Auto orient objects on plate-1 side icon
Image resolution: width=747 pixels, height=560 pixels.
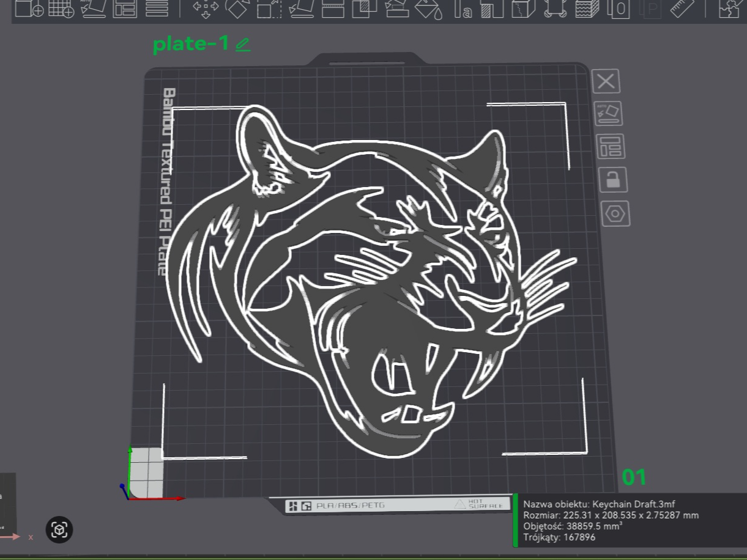click(x=608, y=114)
